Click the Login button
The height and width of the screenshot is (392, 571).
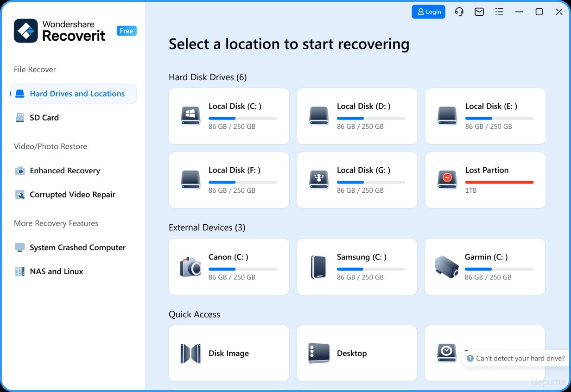(428, 12)
